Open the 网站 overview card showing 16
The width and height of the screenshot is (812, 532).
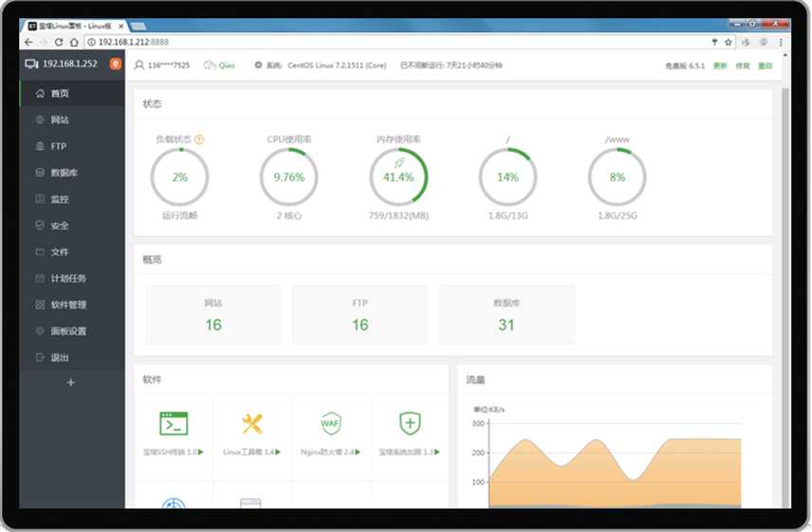213,315
